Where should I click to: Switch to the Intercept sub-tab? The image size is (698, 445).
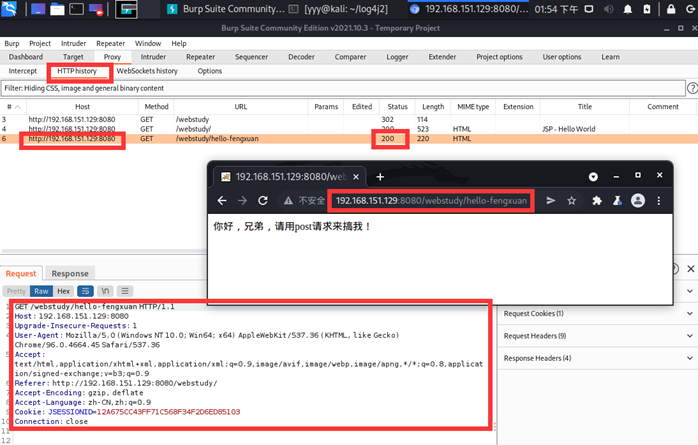tap(23, 71)
